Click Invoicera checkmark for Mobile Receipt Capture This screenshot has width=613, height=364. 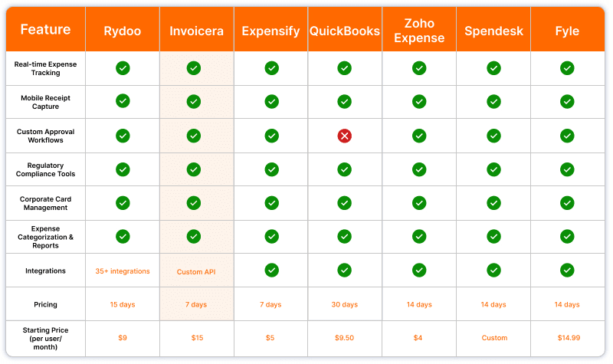[x=194, y=102]
